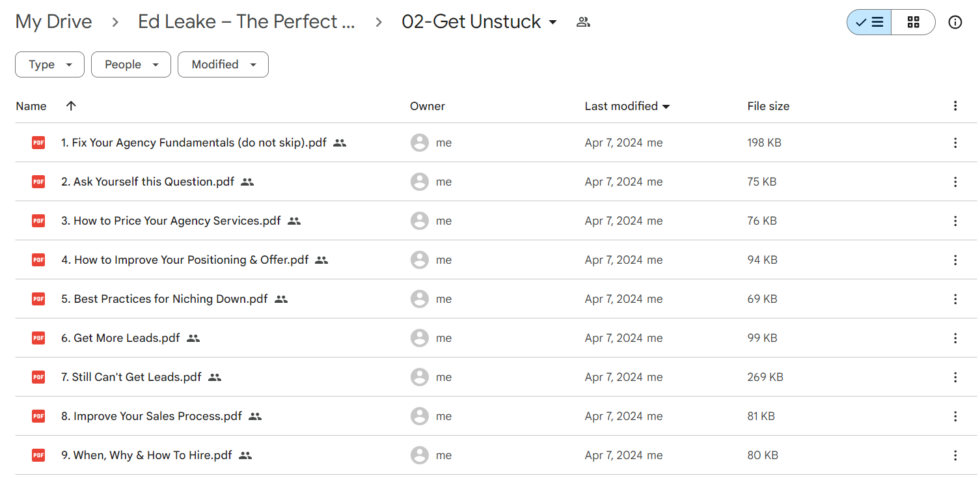
Task: Click the sort options icon in header row
Action: coord(955,105)
